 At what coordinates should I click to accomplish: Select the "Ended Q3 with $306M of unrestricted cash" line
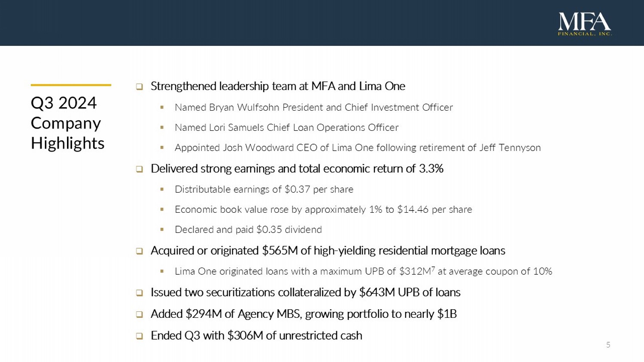(x=256, y=335)
